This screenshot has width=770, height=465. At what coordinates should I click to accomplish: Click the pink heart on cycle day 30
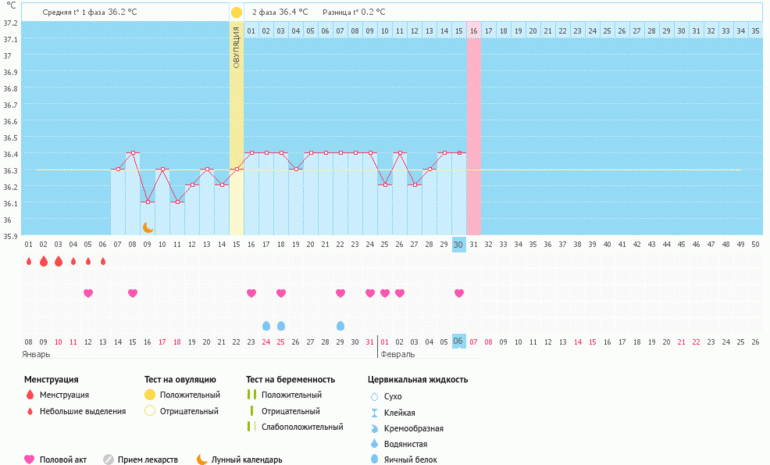459,293
